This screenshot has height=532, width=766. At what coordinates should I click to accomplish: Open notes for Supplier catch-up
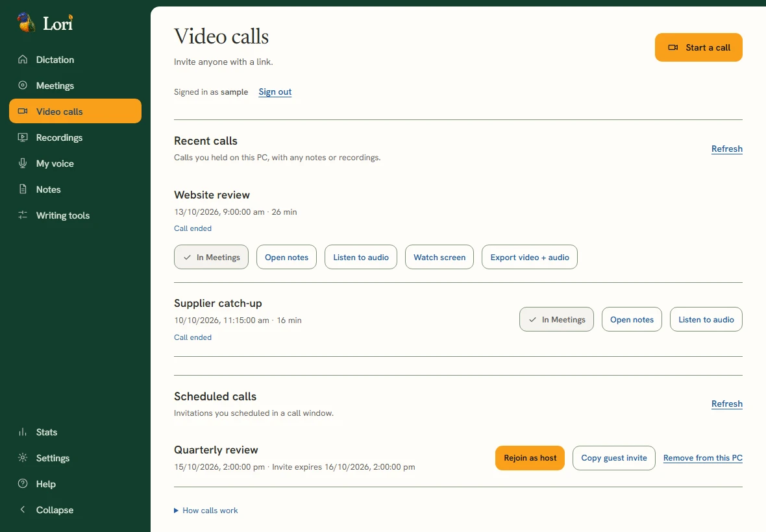click(632, 319)
